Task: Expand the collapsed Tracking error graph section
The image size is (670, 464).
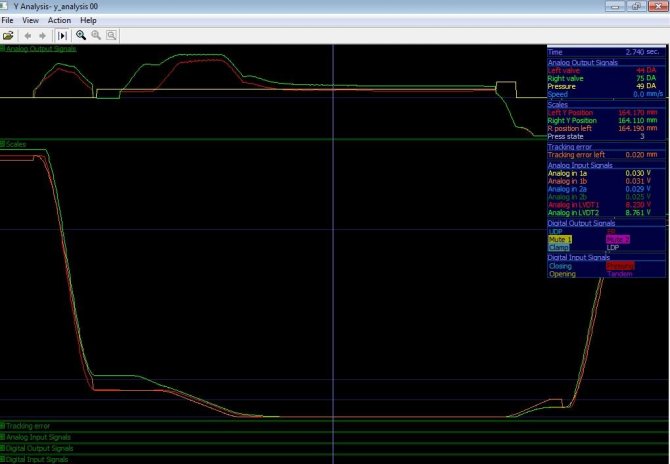Action: [2, 426]
